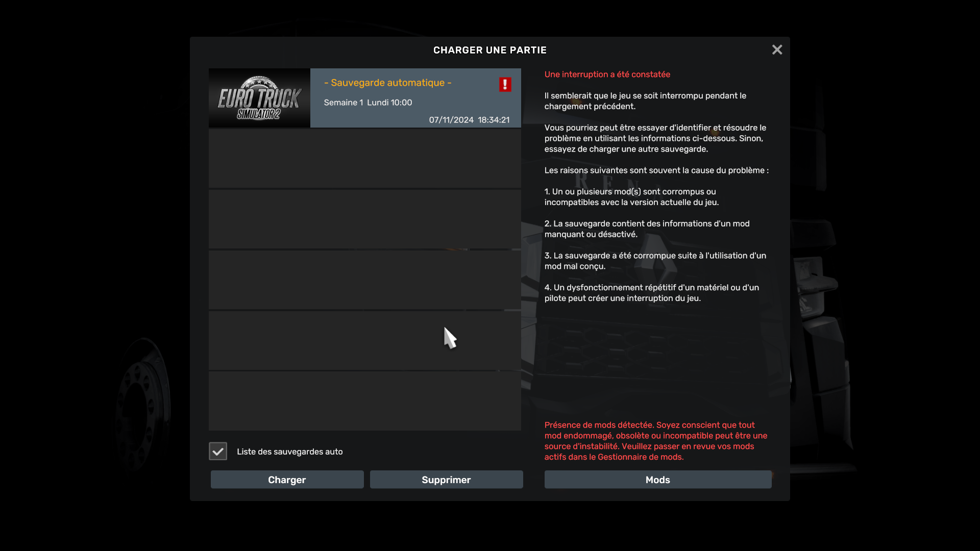The height and width of the screenshot is (551, 980).
Task: Click reason 2 about missing mod information
Action: [647, 229]
